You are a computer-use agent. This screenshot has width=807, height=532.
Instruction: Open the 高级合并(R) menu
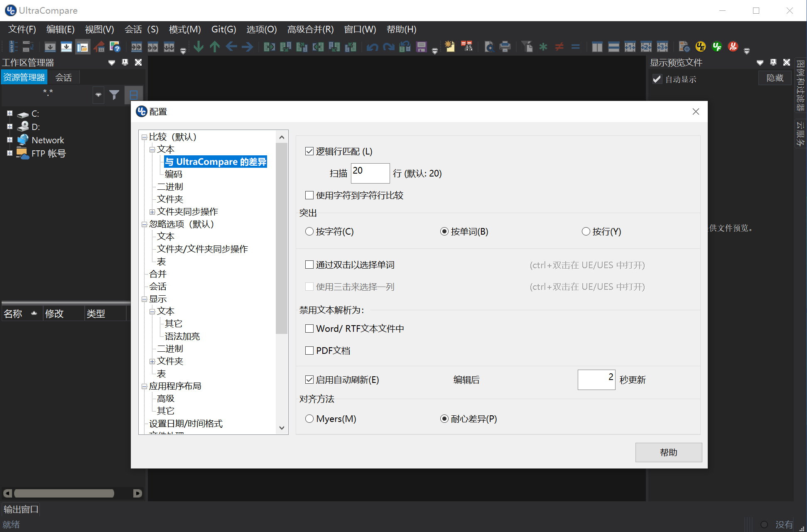coord(310,29)
